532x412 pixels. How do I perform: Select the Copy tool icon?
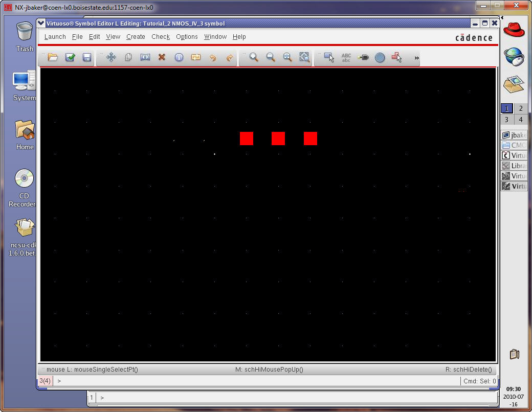(128, 57)
